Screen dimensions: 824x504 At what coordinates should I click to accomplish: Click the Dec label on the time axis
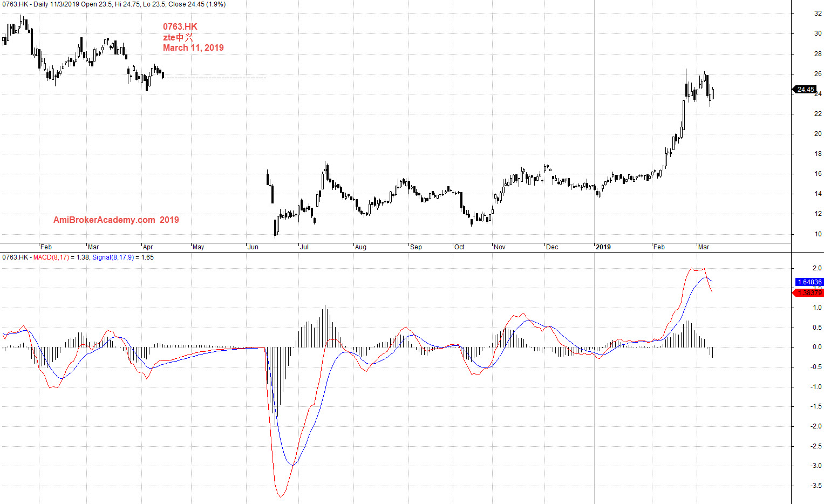552,247
